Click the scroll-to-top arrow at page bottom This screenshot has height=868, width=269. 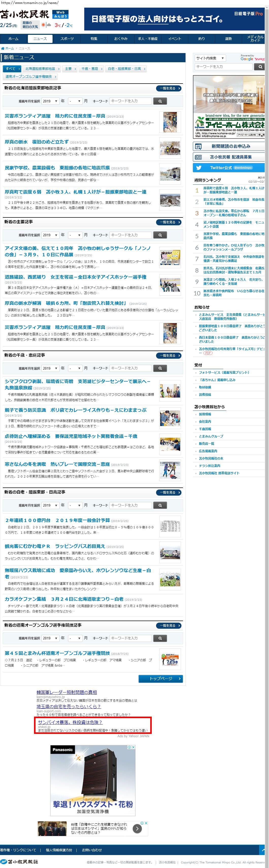coord(262,849)
